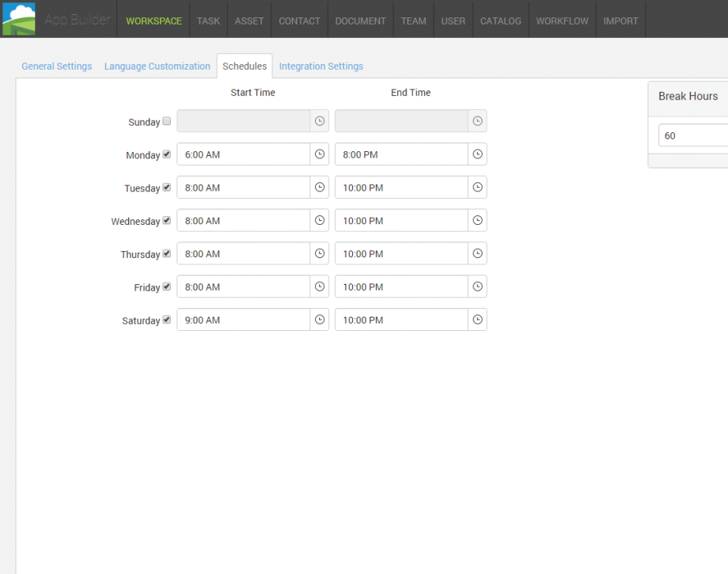Open Sunday's end time clock picker
Screen dimensions: 728x574
477,120
